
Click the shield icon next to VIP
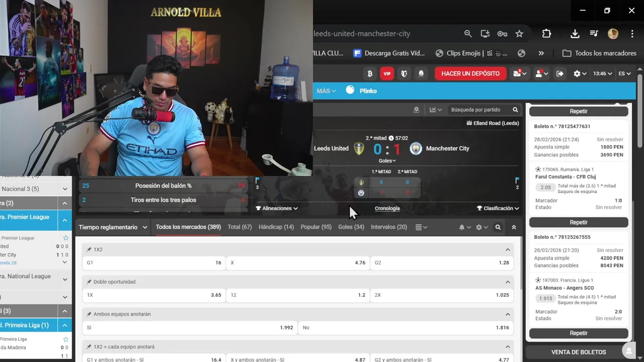click(404, 73)
